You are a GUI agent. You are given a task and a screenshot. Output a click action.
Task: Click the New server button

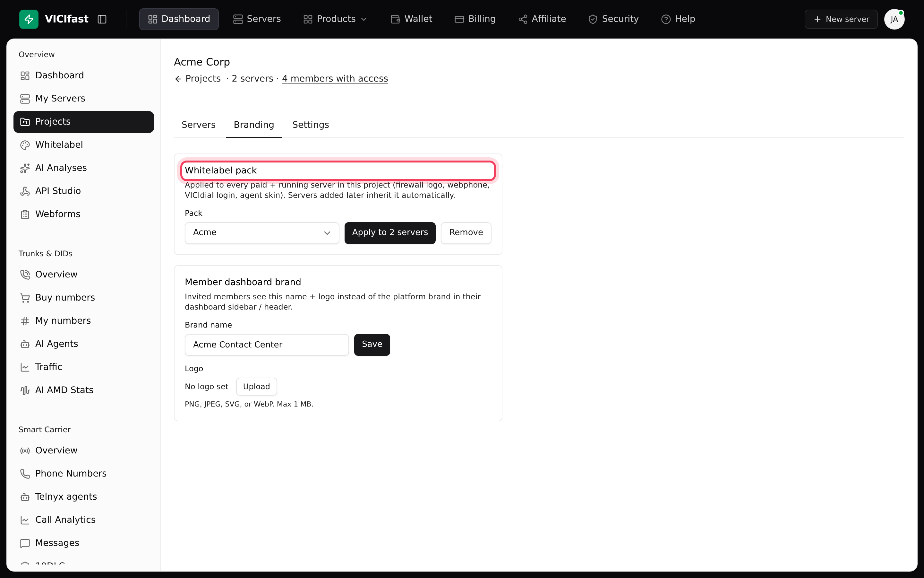click(841, 19)
